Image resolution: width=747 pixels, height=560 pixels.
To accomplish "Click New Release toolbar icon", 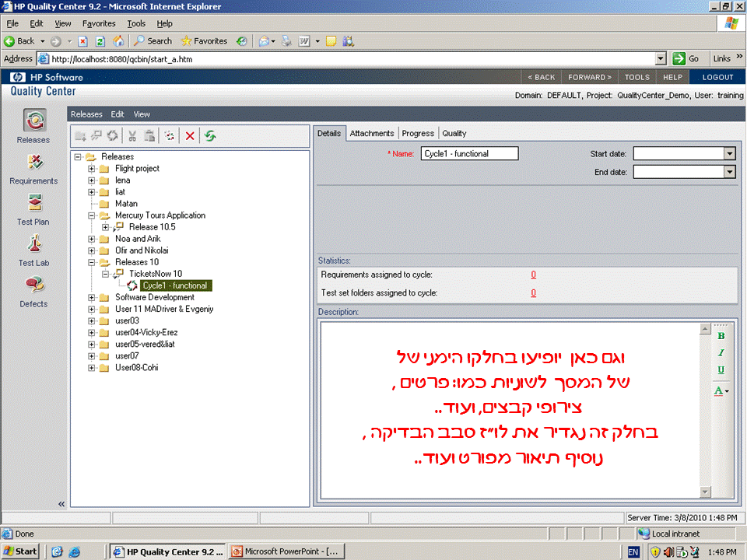I will point(96,136).
